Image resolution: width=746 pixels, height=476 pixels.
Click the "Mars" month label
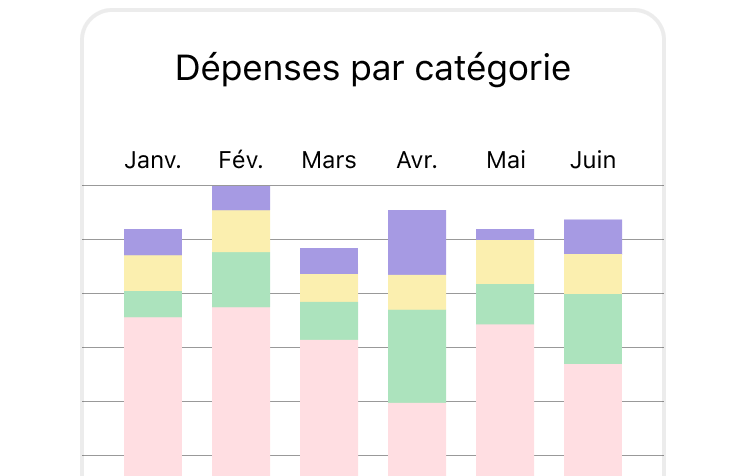pyautogui.click(x=329, y=160)
